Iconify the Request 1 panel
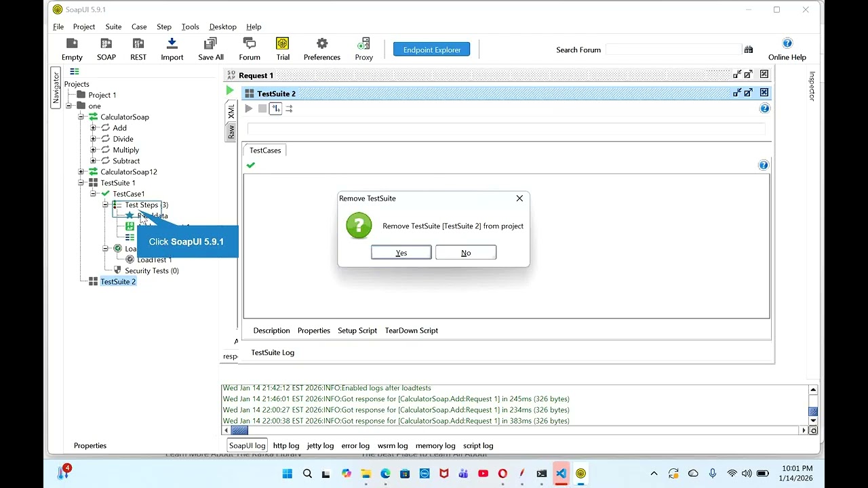 coord(737,75)
